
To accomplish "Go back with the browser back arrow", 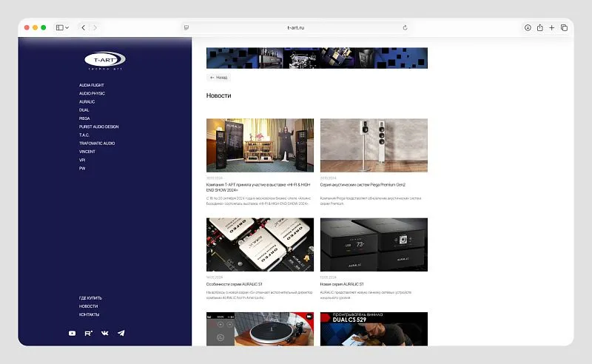I will coord(84,27).
